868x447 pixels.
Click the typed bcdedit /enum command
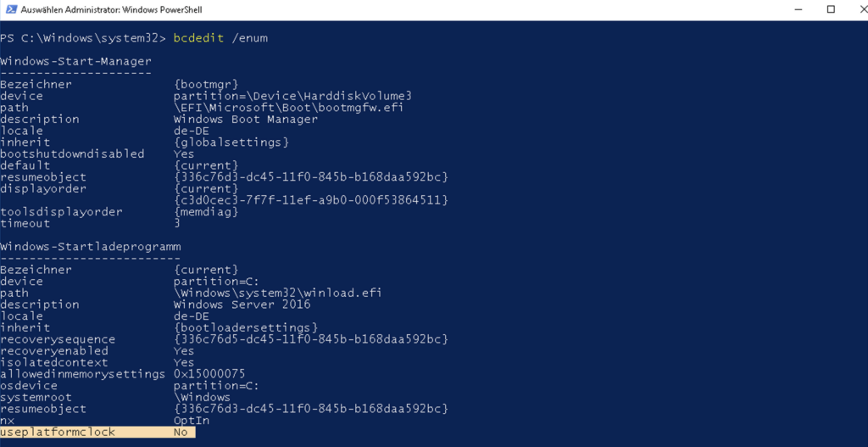pyautogui.click(x=221, y=38)
